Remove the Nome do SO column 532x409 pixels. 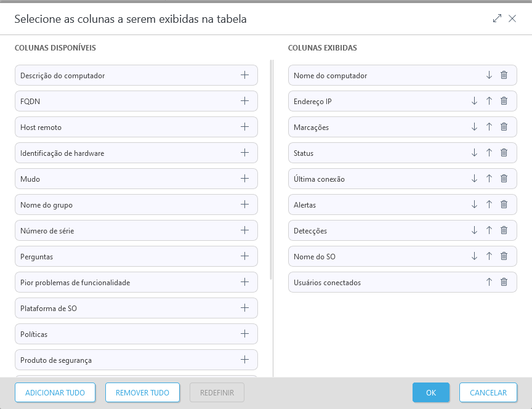pyautogui.click(x=504, y=256)
